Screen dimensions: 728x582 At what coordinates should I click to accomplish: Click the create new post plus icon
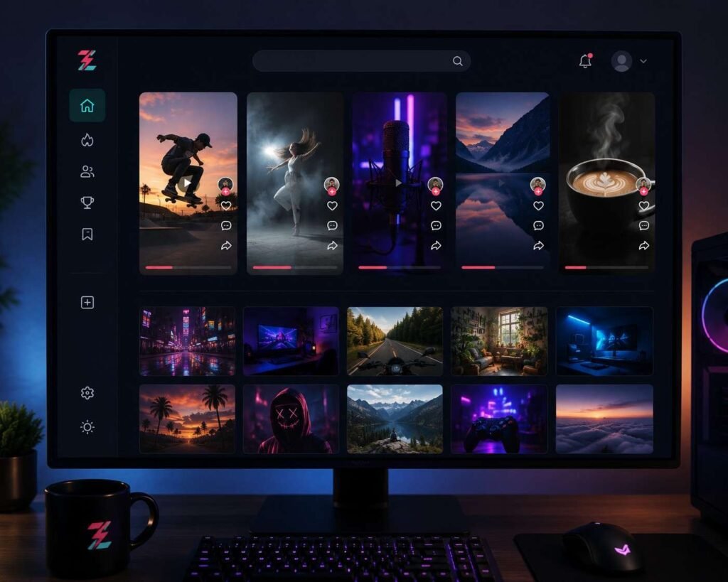(87, 303)
